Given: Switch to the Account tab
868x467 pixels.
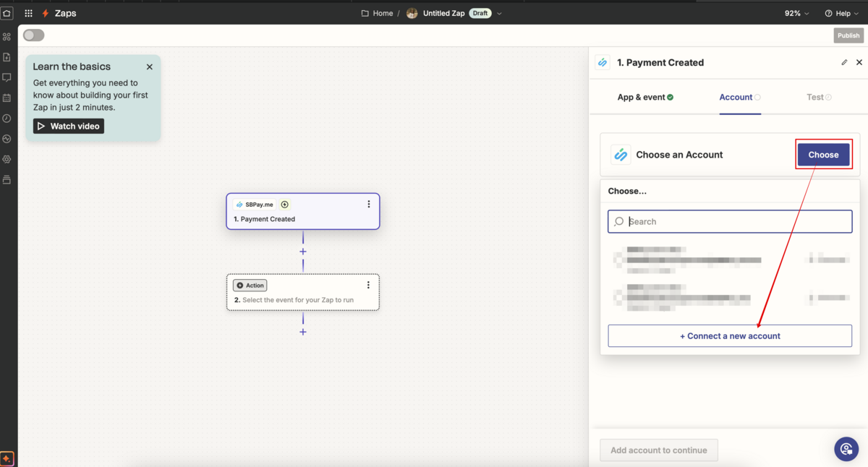Looking at the screenshot, I should [740, 97].
